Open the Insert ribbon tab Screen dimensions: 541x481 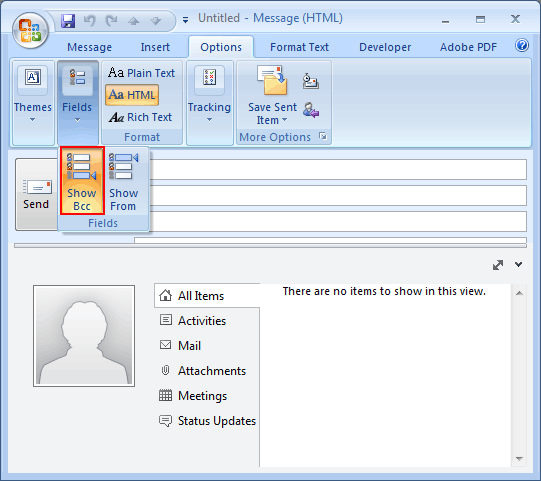tap(155, 47)
